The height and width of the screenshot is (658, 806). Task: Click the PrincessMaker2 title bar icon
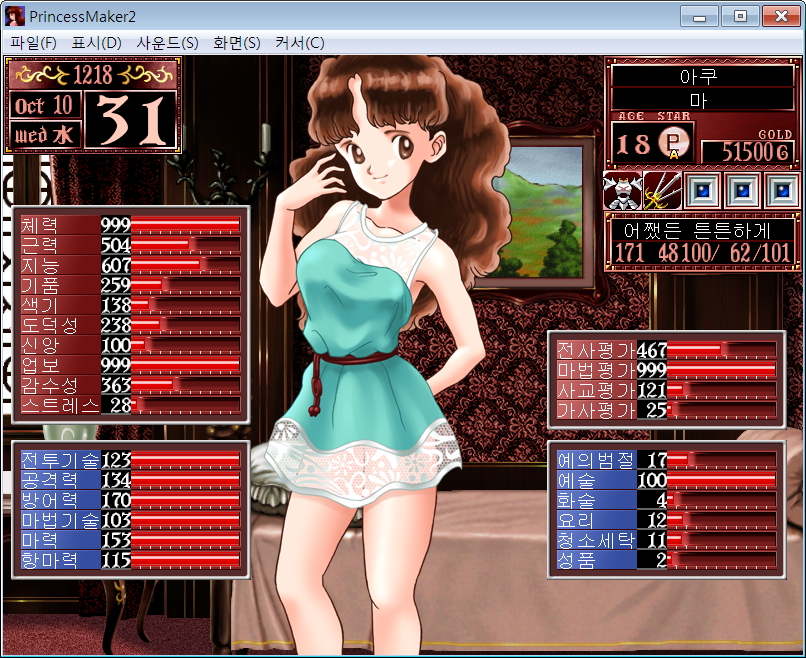(x=14, y=16)
